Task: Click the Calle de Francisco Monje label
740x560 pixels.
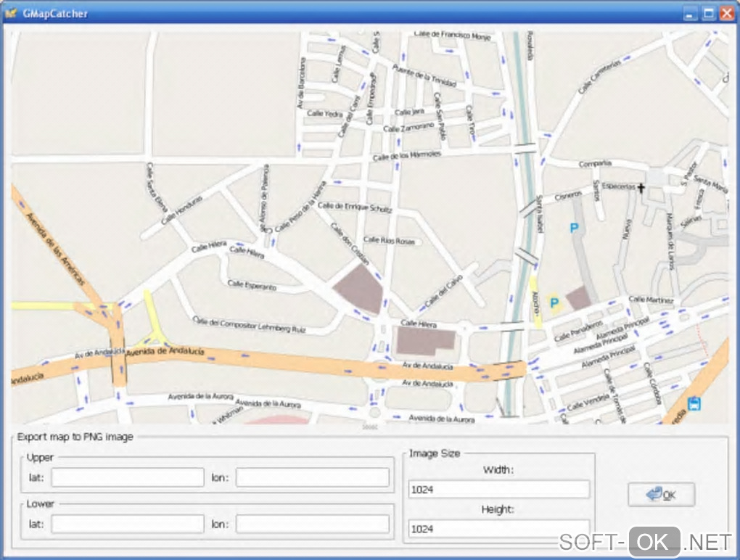Action: click(452, 35)
